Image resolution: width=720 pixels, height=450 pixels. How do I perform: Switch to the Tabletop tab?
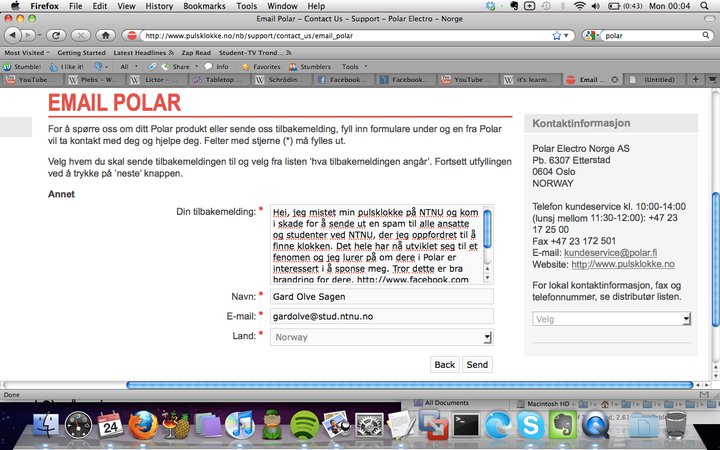(x=220, y=79)
